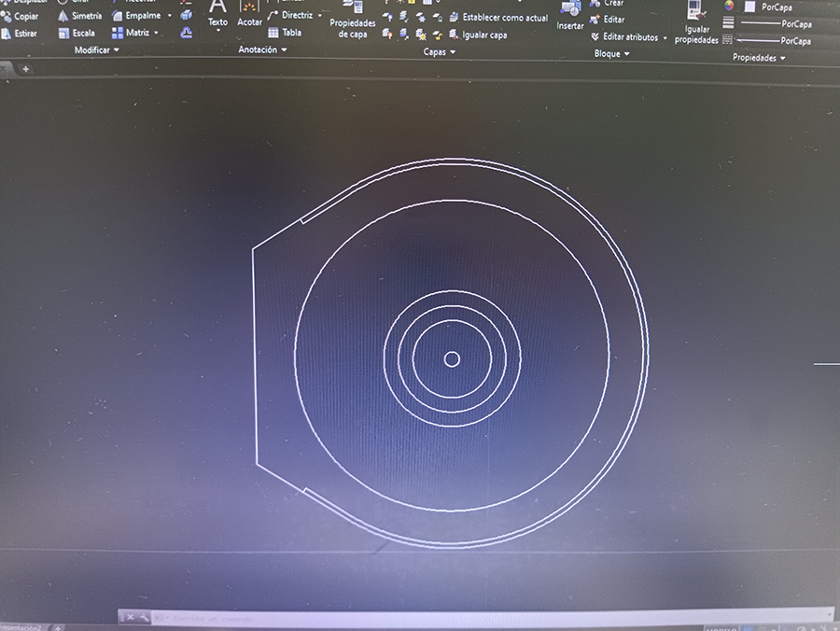Open the Editar atributos dropdown arrow
Viewport: 840px width, 631px height.
click(665, 38)
